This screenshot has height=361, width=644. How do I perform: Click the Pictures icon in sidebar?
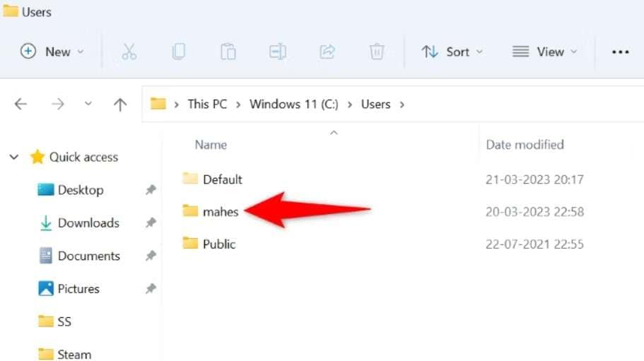click(x=45, y=288)
